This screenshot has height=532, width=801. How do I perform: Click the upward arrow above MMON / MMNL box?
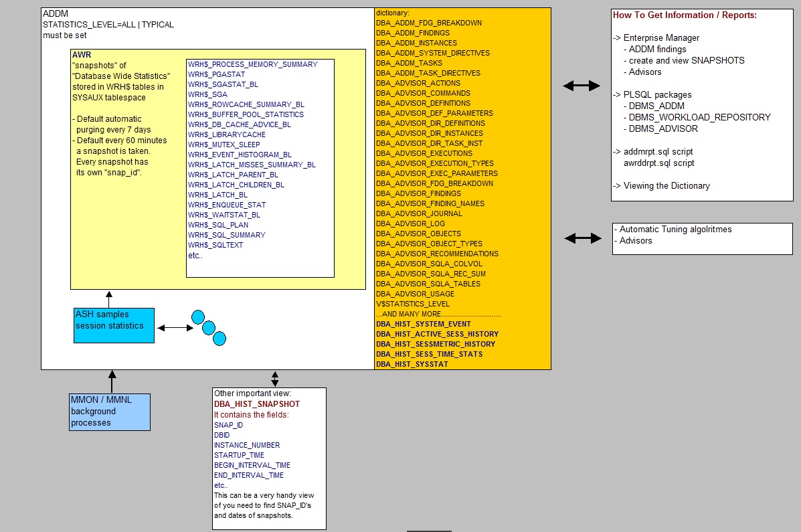112,381
